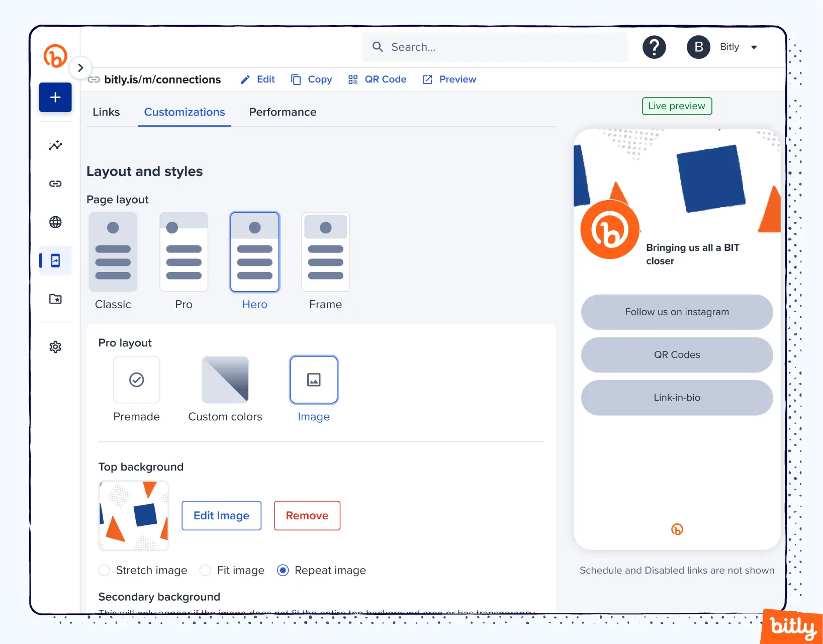The image size is (823, 644).
Task: Open the Settings gear icon in sidebar
Action: pyautogui.click(x=55, y=347)
